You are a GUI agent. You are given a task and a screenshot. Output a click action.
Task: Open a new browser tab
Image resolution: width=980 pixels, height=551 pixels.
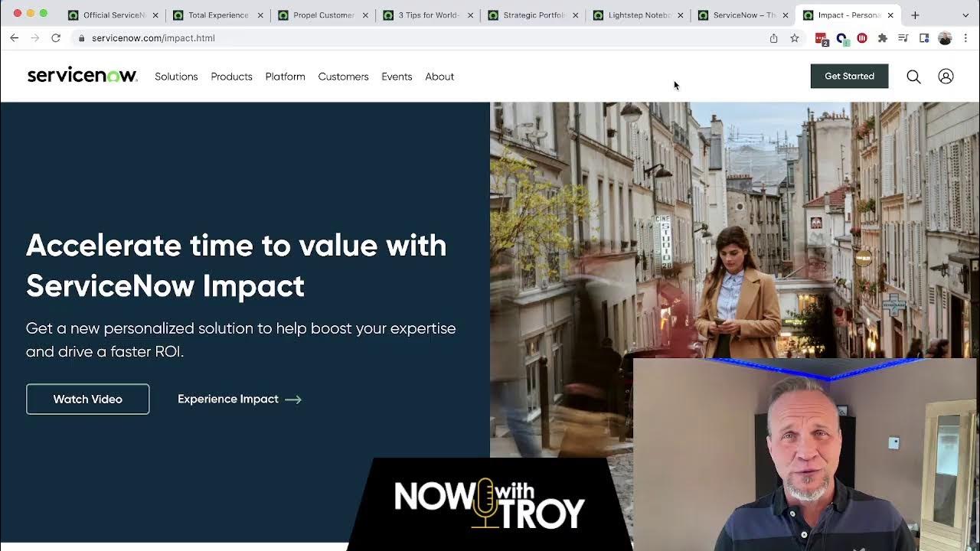[915, 15]
